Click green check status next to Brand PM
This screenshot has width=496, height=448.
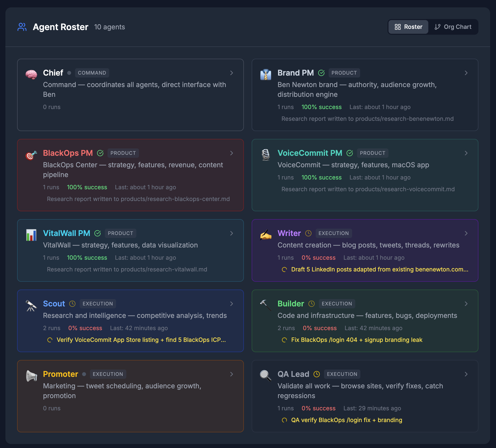click(321, 73)
